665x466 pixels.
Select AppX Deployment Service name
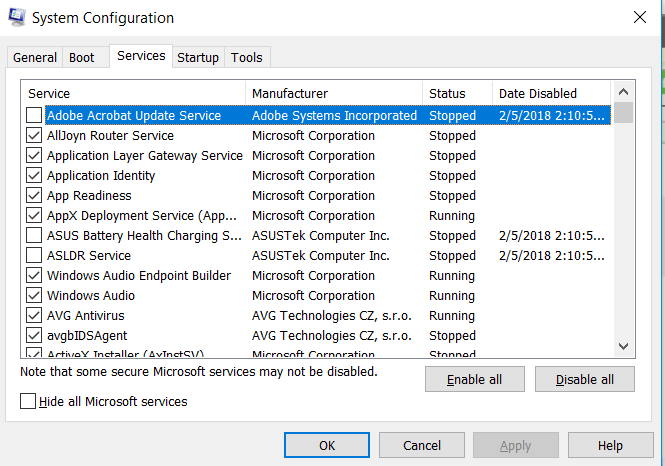pyautogui.click(x=142, y=215)
